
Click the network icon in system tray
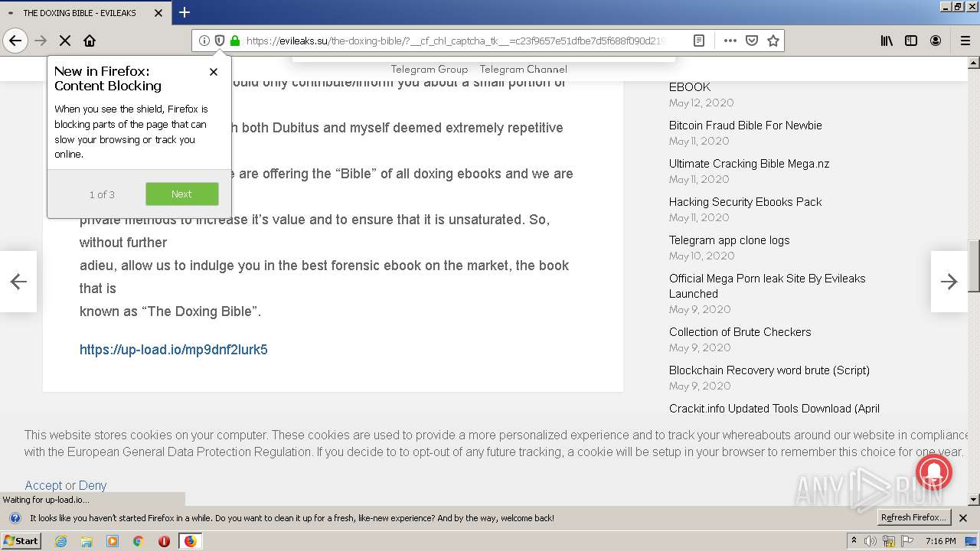889,541
